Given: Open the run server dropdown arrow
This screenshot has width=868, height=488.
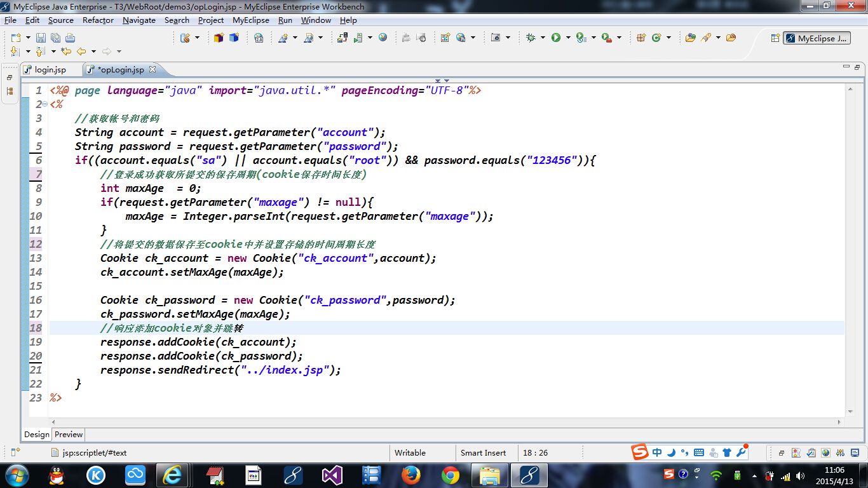Looking at the screenshot, I should [x=370, y=38].
